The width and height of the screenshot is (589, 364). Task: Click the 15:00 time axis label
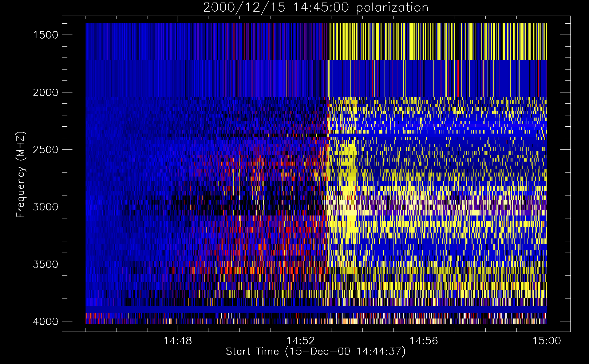pyautogui.click(x=547, y=341)
